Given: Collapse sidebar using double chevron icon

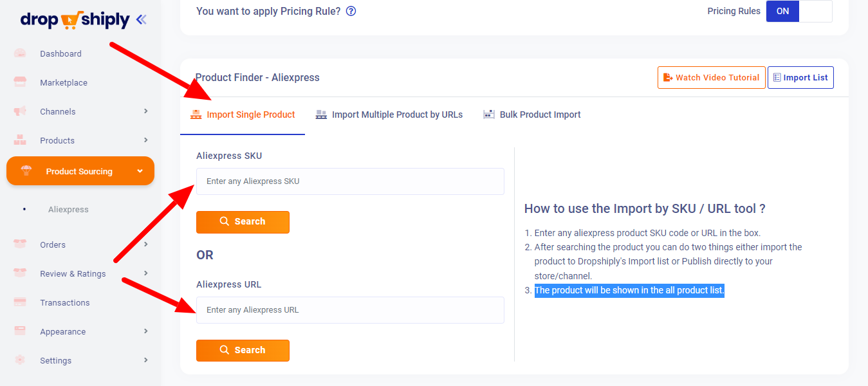Looking at the screenshot, I should 142,20.
